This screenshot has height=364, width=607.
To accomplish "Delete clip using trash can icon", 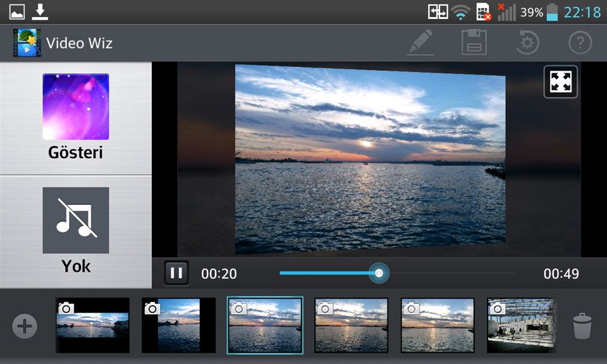I will [x=582, y=326].
